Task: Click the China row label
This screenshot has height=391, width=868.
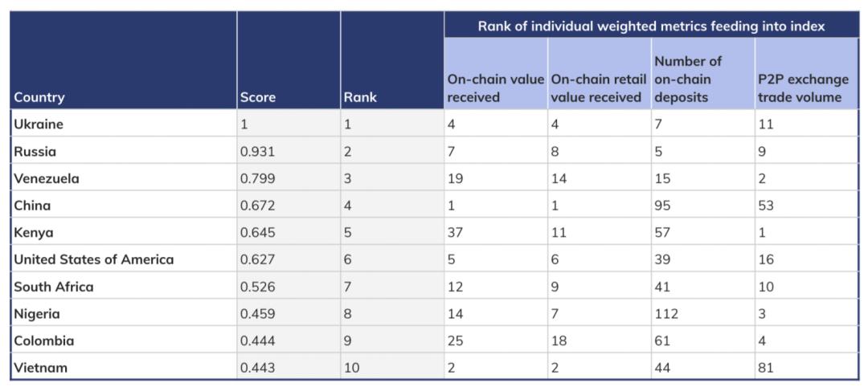Action: click(32, 206)
